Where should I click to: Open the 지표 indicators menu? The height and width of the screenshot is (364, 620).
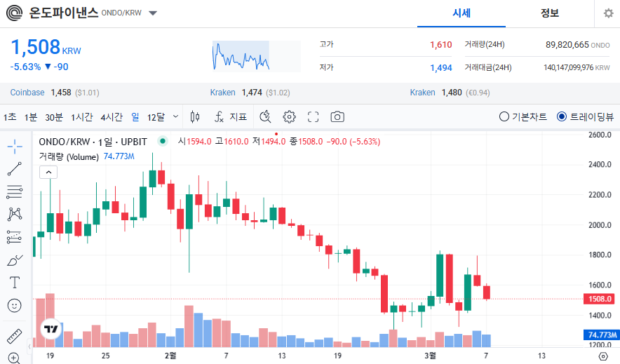(231, 116)
